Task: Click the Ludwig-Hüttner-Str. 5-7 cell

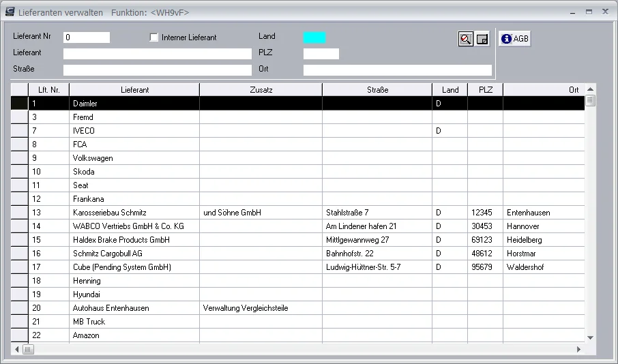Action: 377,267
